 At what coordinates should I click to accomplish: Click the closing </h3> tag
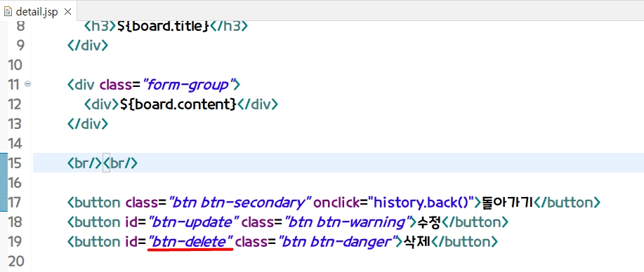click(229, 26)
